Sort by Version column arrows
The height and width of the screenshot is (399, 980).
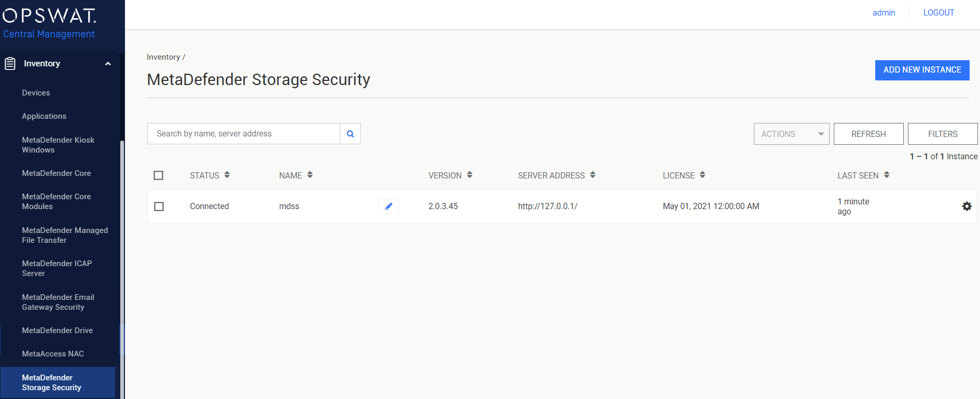coord(470,175)
